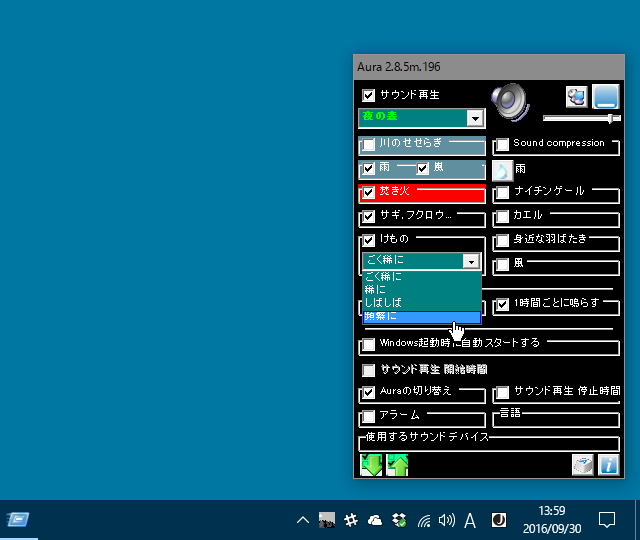Enable Windows起動時に自動スタートする checkbox
640x540 pixels.
point(369,344)
